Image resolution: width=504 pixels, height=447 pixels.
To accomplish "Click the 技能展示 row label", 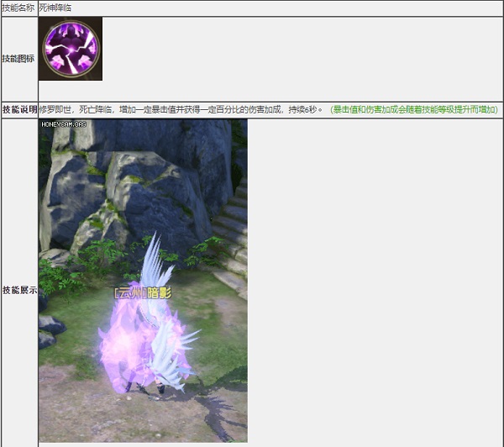I will point(19,290).
